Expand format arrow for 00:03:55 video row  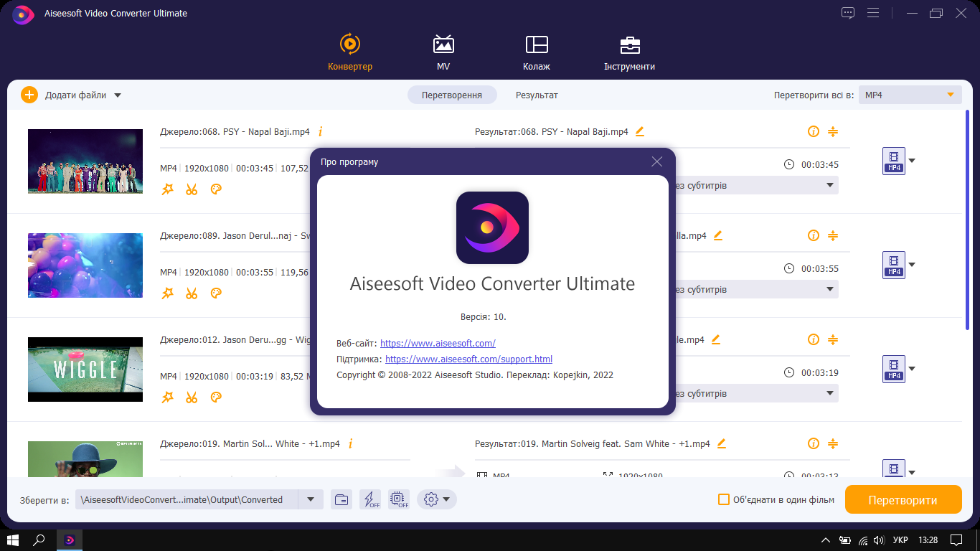coord(912,265)
